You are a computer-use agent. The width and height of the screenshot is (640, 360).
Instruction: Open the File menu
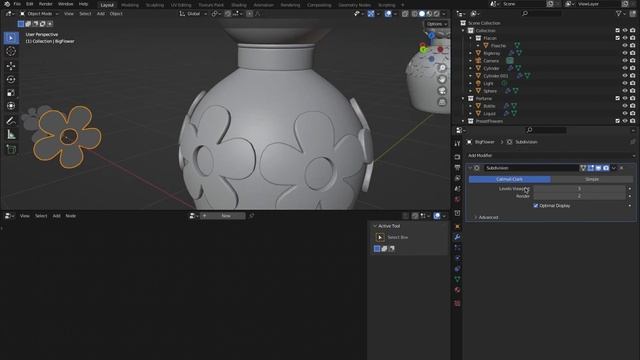point(17,4)
